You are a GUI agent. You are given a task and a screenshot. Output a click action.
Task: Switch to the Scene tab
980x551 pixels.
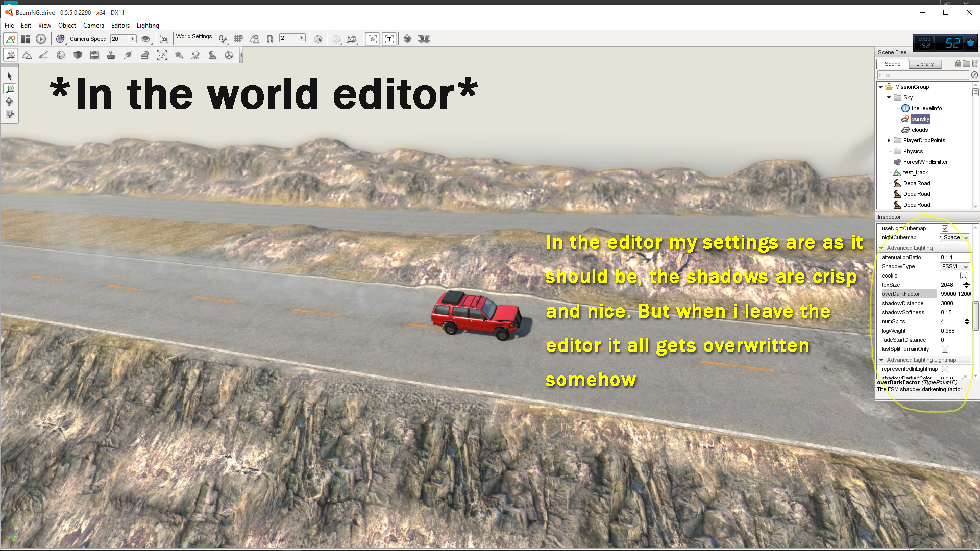click(x=892, y=64)
